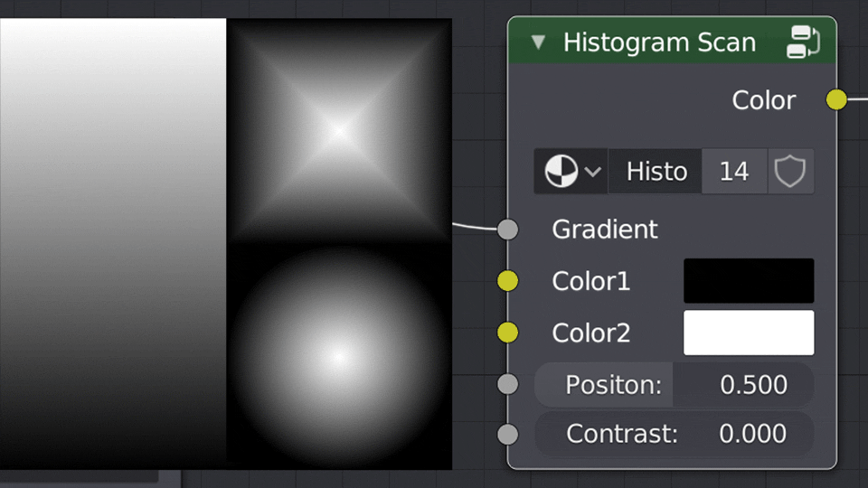Collapse the Histogram Scan node
868x488 pixels.
click(x=539, y=42)
